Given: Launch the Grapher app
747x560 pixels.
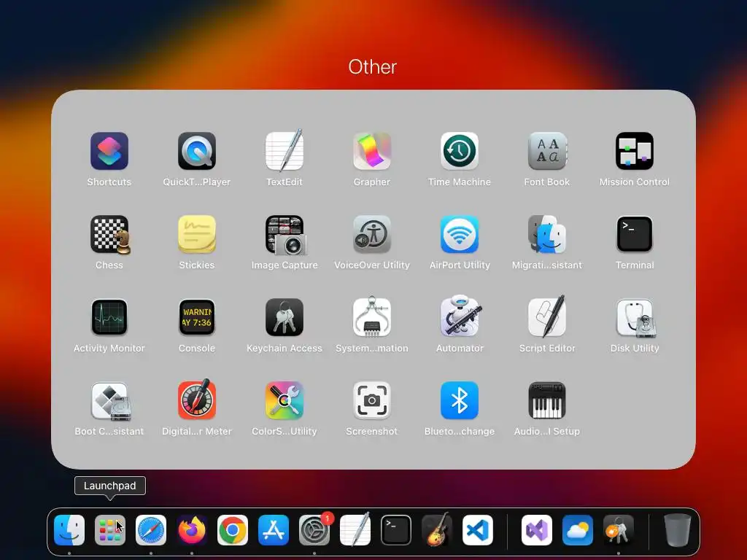Looking at the screenshot, I should pos(372,152).
